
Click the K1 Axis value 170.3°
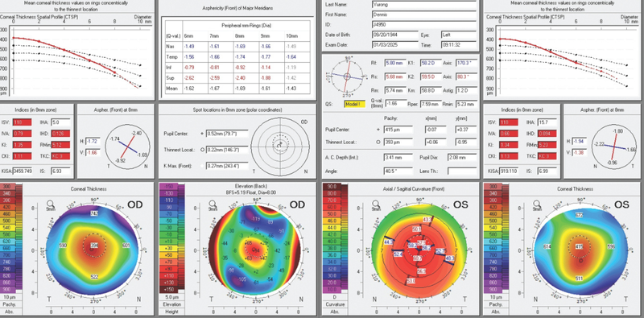coord(466,63)
